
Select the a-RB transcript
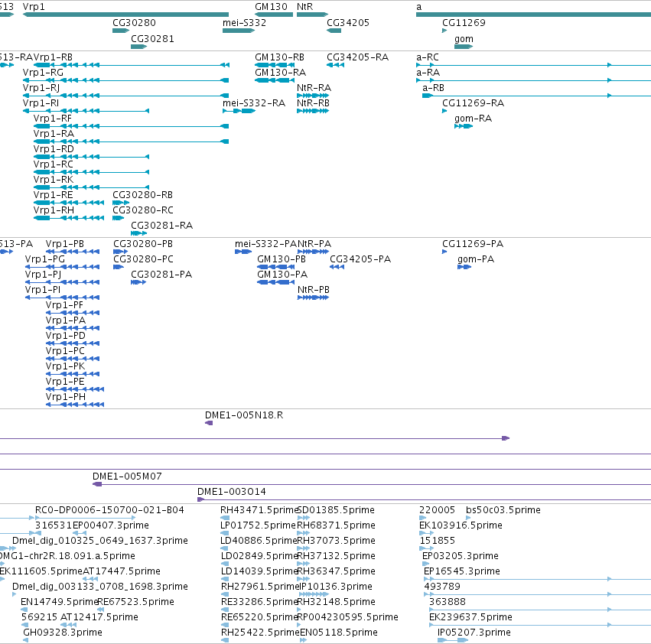point(536,96)
